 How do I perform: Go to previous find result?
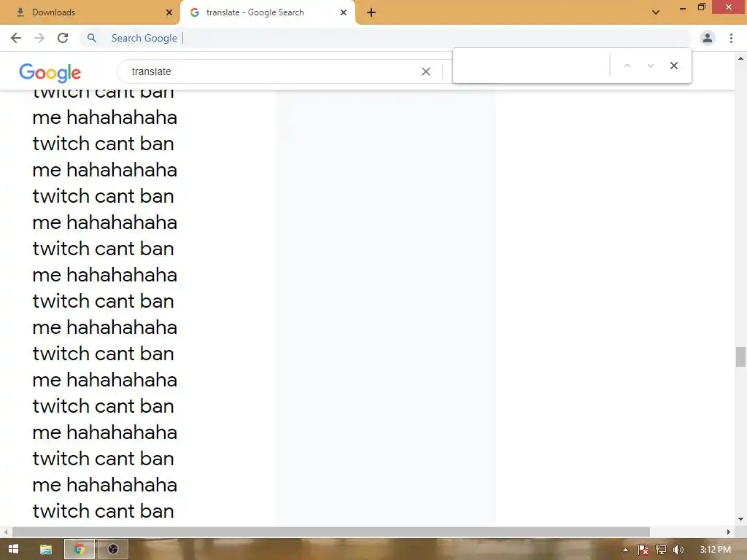tap(627, 66)
